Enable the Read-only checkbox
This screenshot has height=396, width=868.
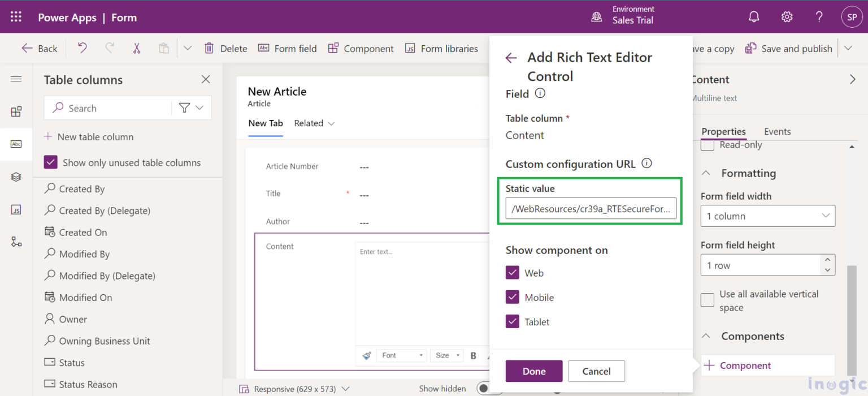point(707,145)
